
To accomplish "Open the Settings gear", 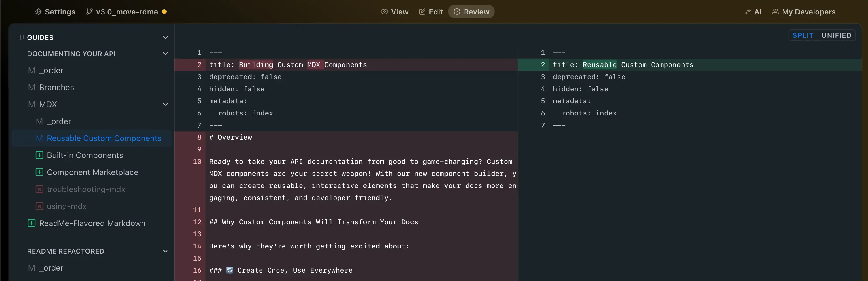I will pos(38,12).
